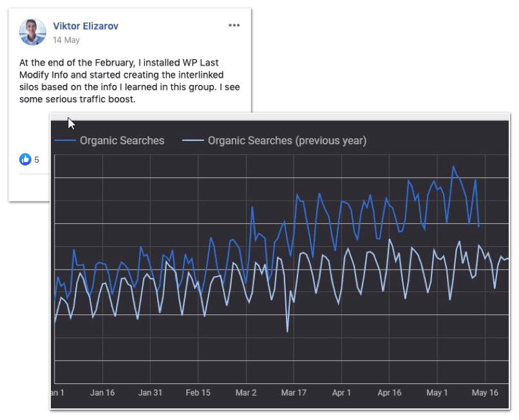Select the Apr 16 axis label

pos(390,392)
